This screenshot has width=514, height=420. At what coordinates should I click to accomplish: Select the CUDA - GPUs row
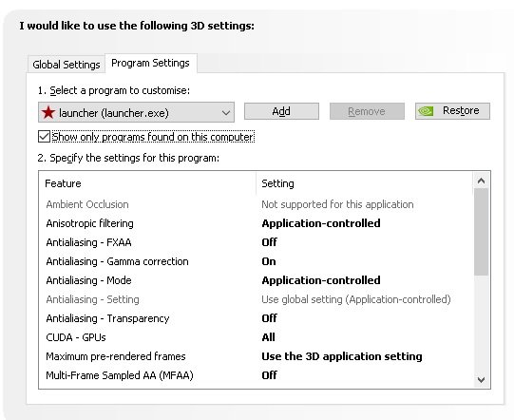point(256,337)
